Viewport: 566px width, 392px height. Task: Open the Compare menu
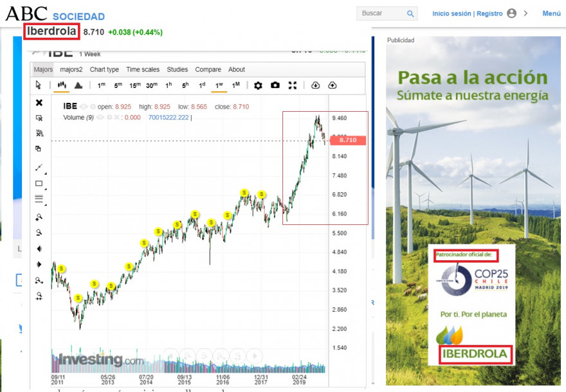[x=208, y=69]
